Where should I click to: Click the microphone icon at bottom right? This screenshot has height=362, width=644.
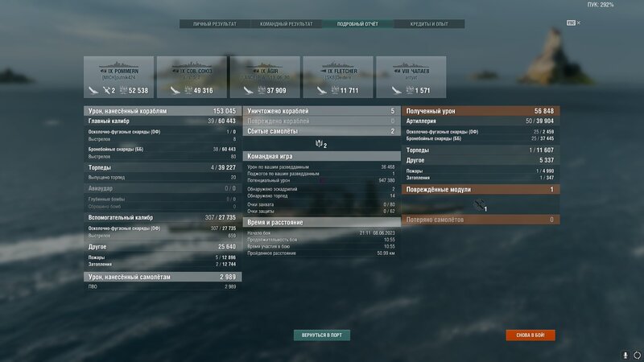pos(625,355)
